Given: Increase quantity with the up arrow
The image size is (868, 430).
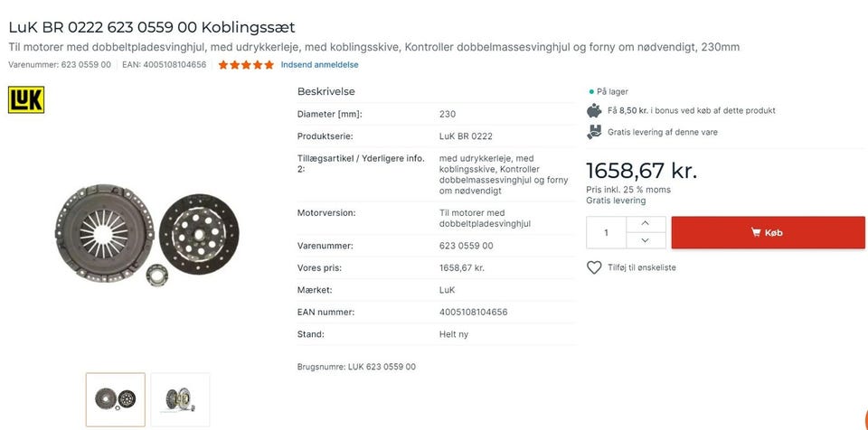Looking at the screenshot, I should 645,223.
